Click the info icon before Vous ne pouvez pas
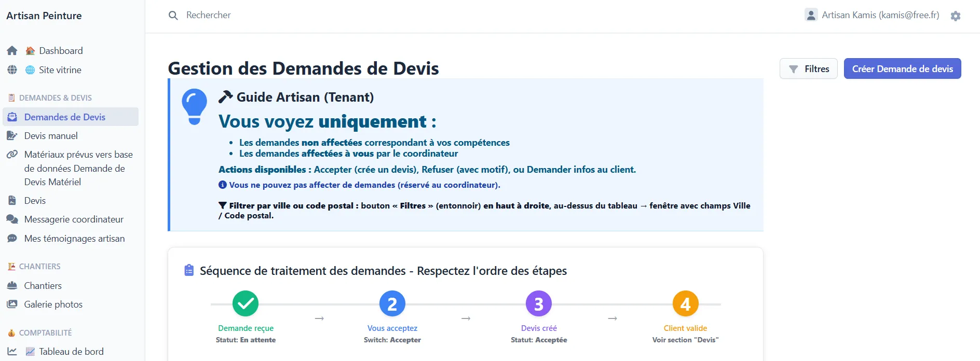The image size is (980, 361). coord(223,185)
